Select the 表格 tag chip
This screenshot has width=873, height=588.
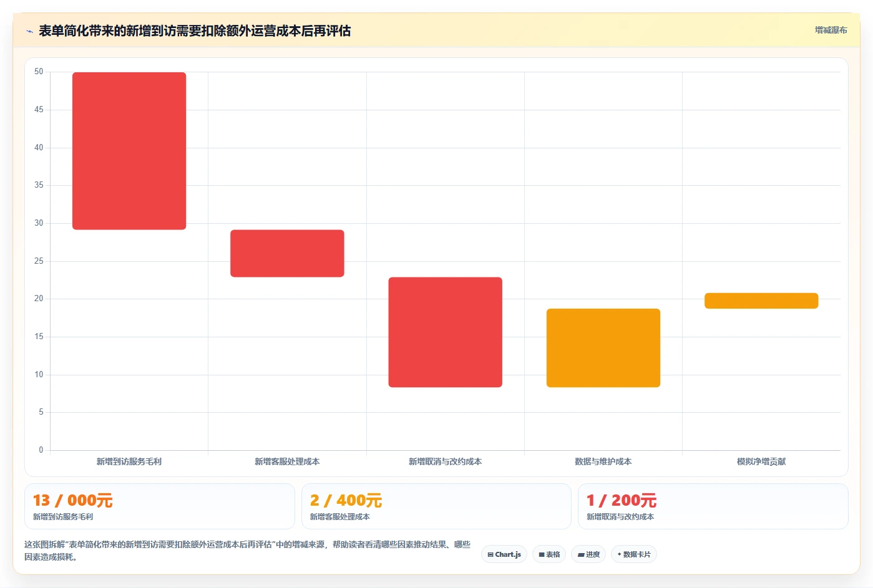549,554
